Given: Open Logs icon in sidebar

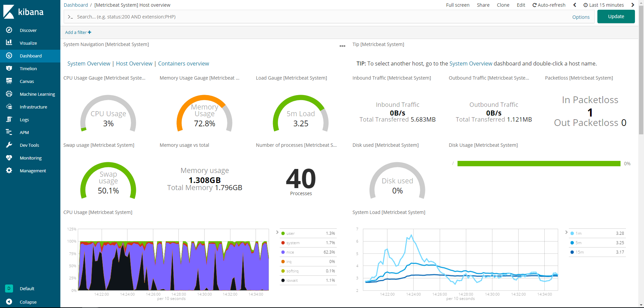Looking at the screenshot, I should pos(9,119).
